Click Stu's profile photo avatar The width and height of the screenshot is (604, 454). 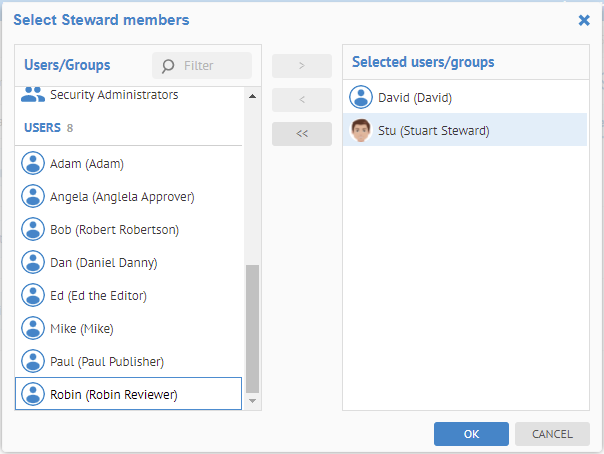pos(360,130)
